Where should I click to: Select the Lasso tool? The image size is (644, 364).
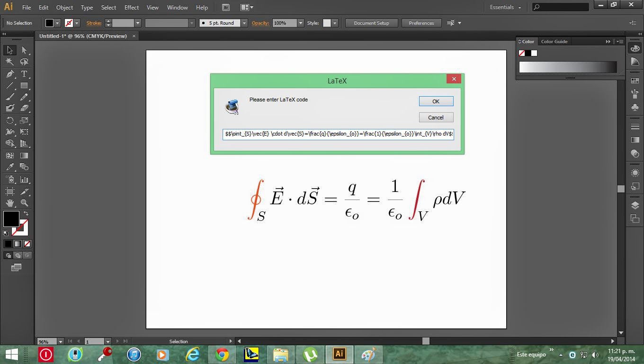[x=24, y=62]
